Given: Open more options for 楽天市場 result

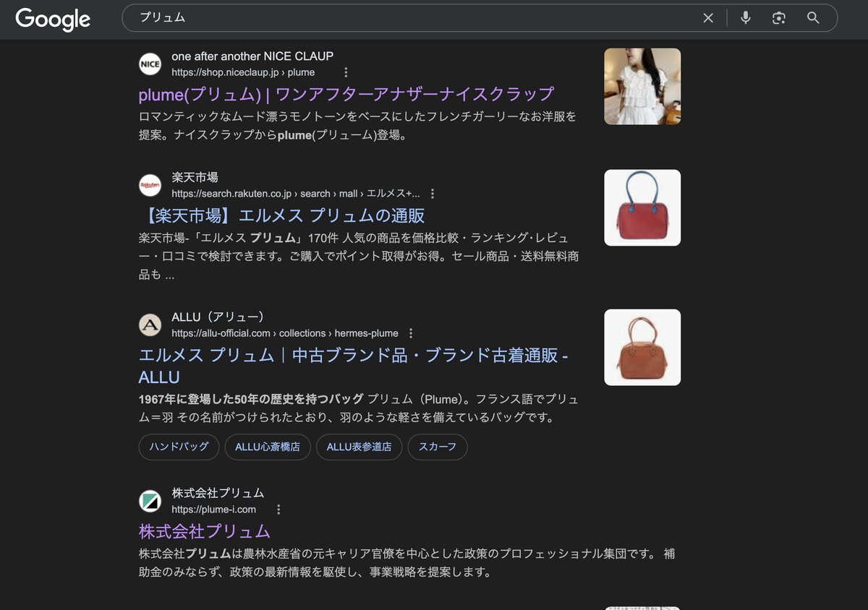Looking at the screenshot, I should (x=433, y=194).
